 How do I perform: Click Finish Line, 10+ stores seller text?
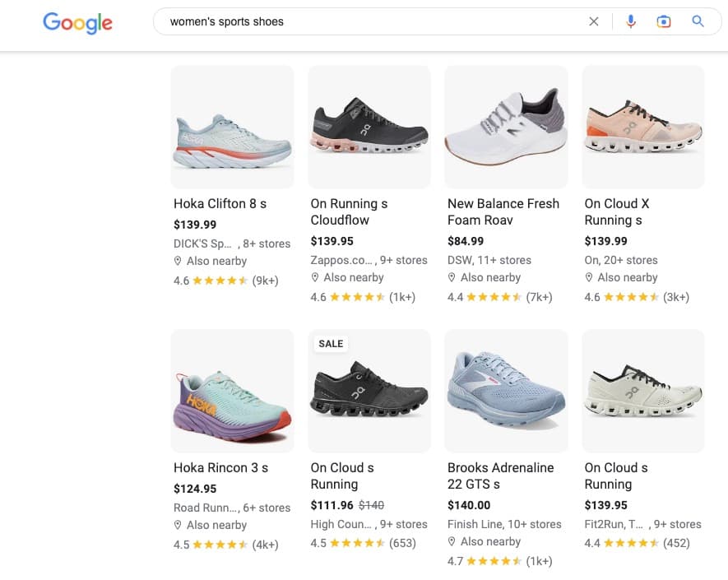click(504, 524)
